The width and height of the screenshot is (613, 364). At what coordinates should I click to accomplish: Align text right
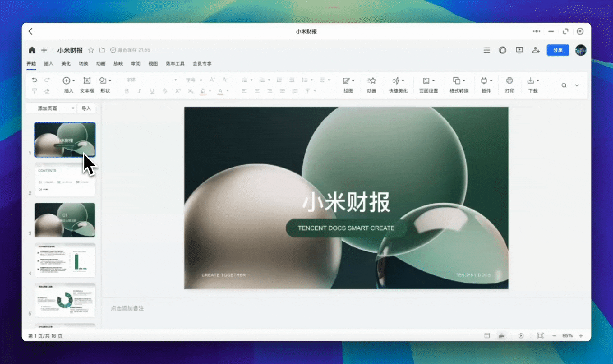click(x=270, y=91)
